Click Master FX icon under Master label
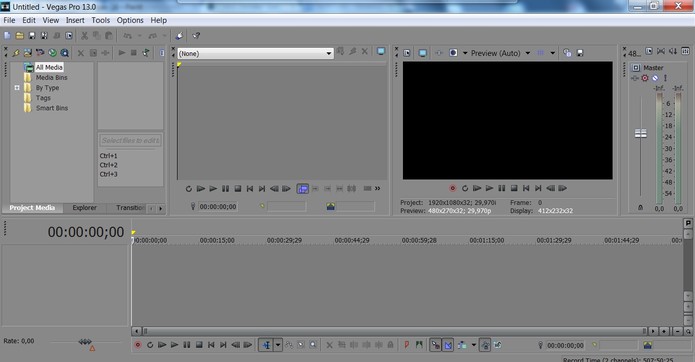Viewport: 695px width, 362px height. click(635, 78)
